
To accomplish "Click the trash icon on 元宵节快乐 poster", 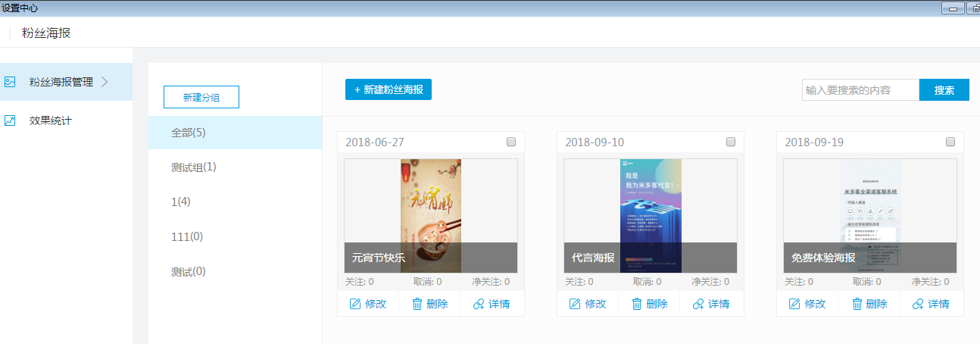I will (x=417, y=304).
